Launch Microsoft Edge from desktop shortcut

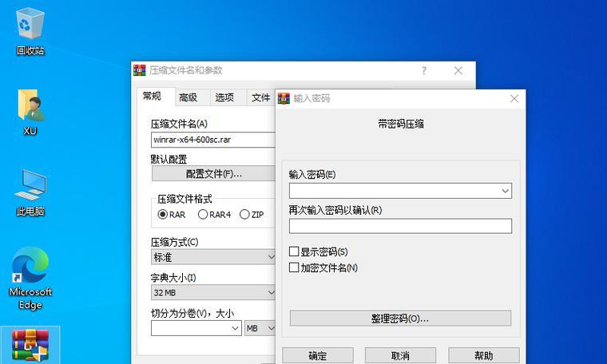(30, 279)
